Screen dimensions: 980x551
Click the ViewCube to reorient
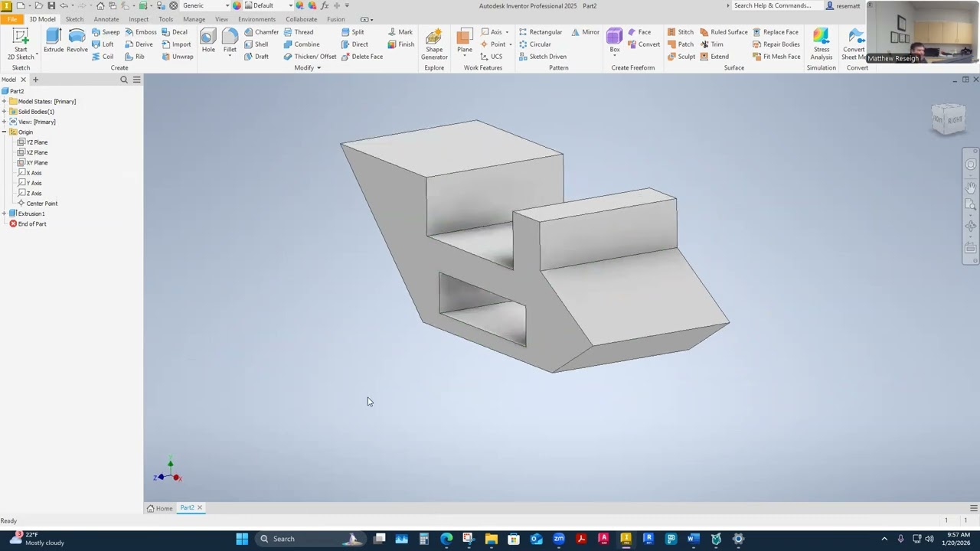tap(949, 119)
